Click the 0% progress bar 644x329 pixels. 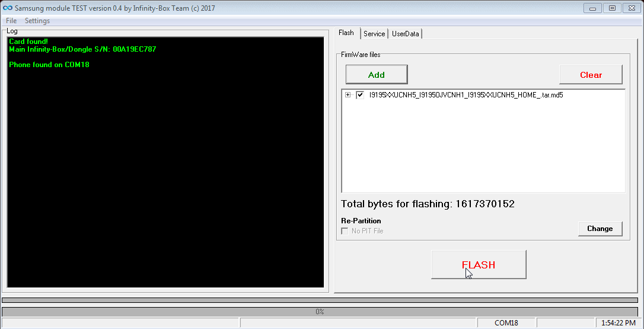click(320, 312)
